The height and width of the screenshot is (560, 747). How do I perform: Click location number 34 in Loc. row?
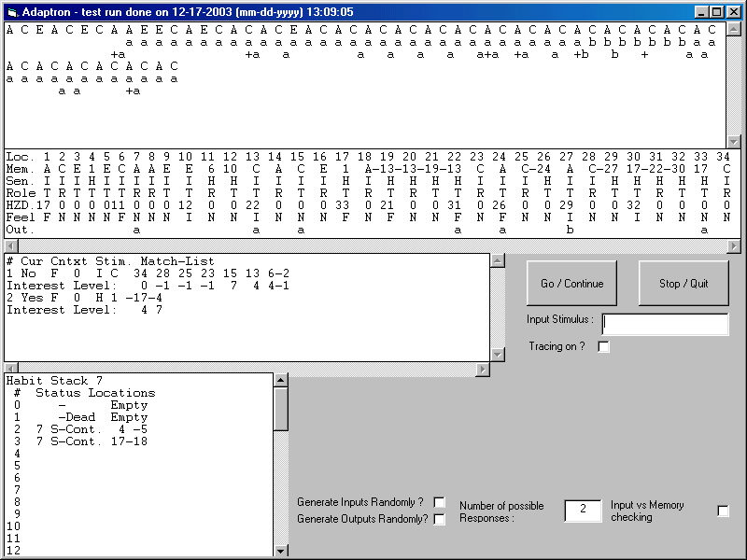[x=723, y=157]
